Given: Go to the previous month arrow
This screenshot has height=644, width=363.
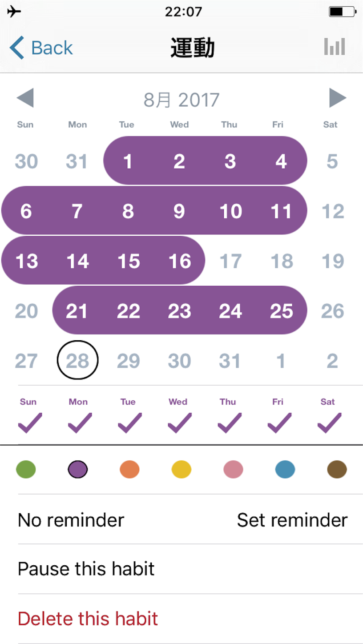Looking at the screenshot, I should 25,98.
